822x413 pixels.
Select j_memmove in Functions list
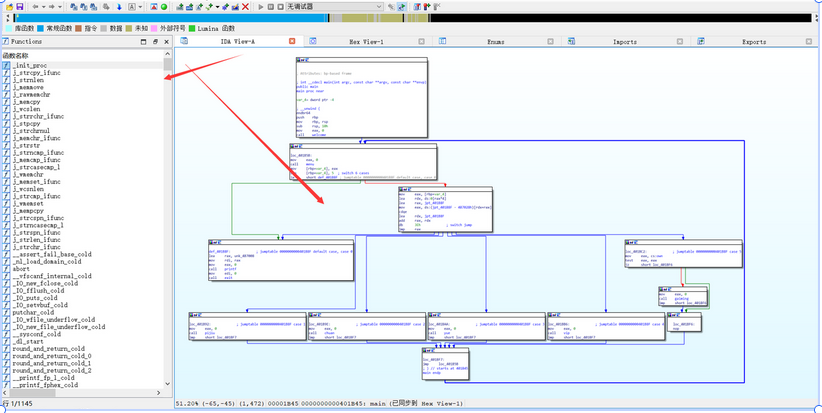point(28,88)
